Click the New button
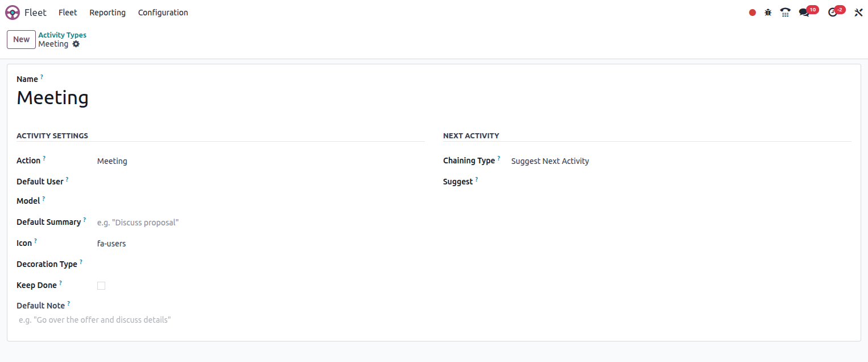 [21, 39]
